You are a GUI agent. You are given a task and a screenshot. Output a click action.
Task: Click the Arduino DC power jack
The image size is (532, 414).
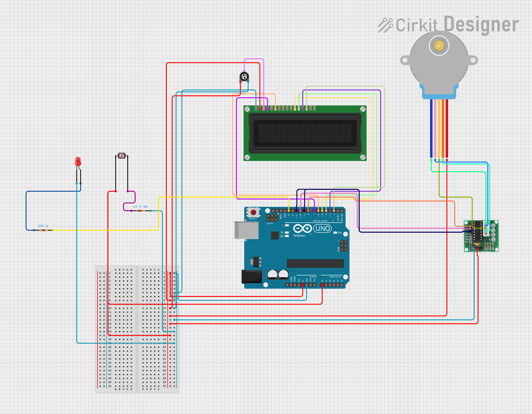click(x=251, y=276)
